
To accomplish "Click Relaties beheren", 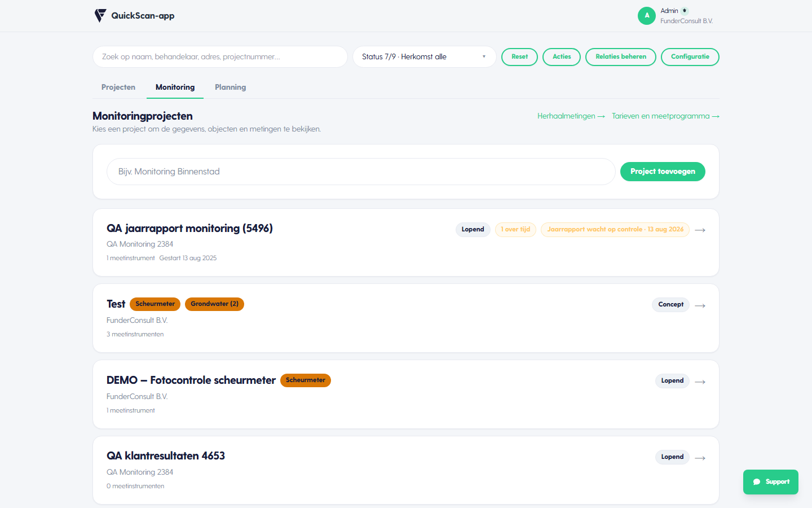I will tap(621, 56).
